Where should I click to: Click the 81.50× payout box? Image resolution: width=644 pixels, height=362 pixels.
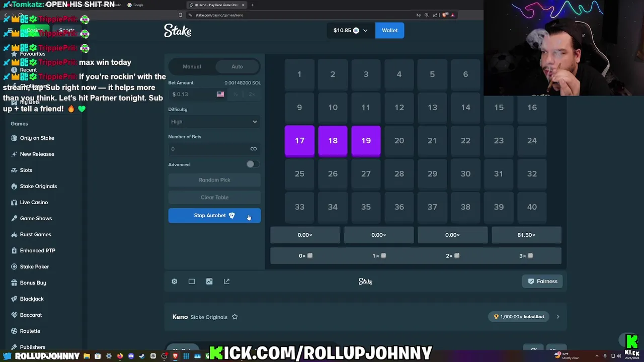click(526, 235)
